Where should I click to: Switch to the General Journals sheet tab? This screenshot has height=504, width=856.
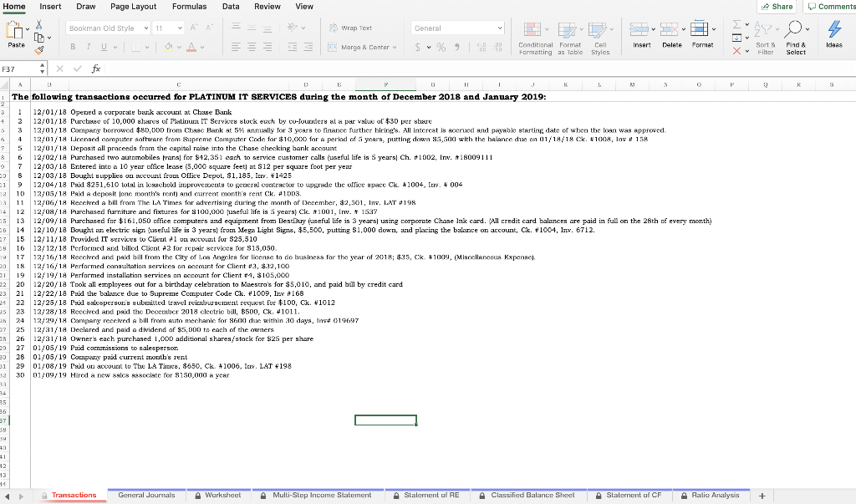pos(146,496)
